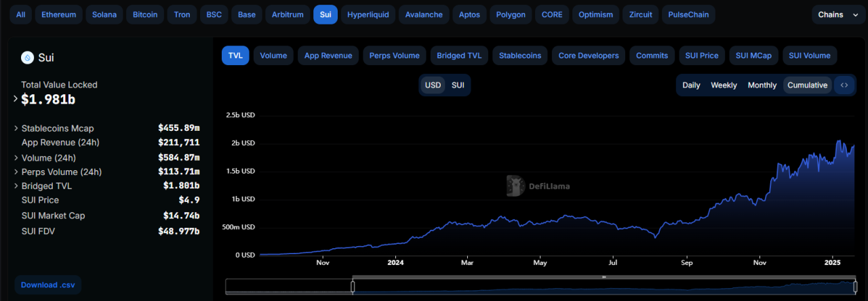Toggle the Core Developers metric button

coord(589,56)
